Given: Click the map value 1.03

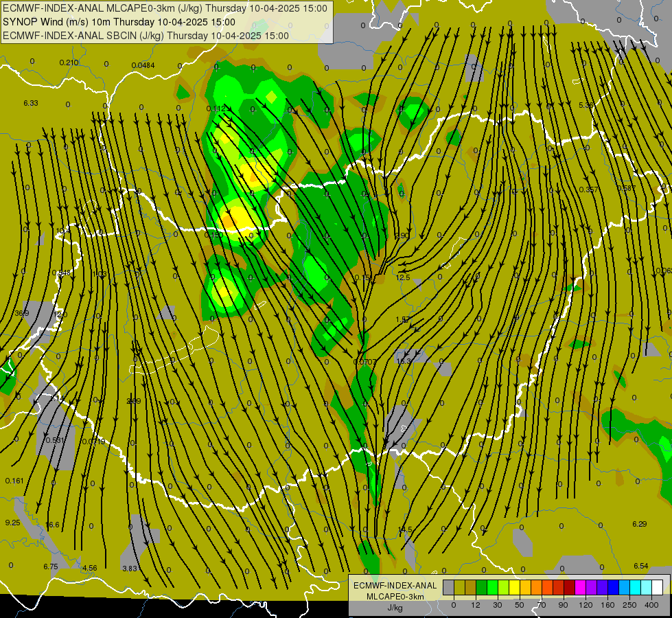Looking at the screenshot, I should click(x=100, y=274).
